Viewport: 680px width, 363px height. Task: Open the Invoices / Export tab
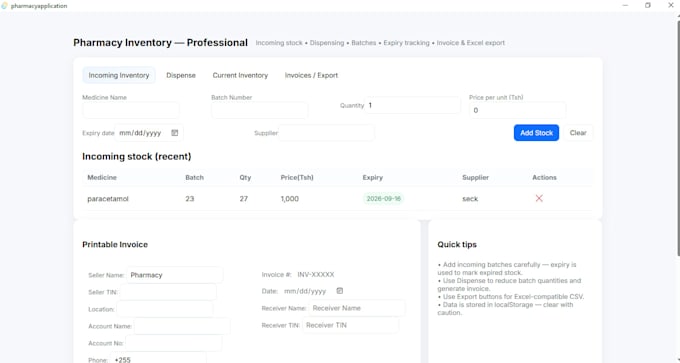pyautogui.click(x=311, y=75)
